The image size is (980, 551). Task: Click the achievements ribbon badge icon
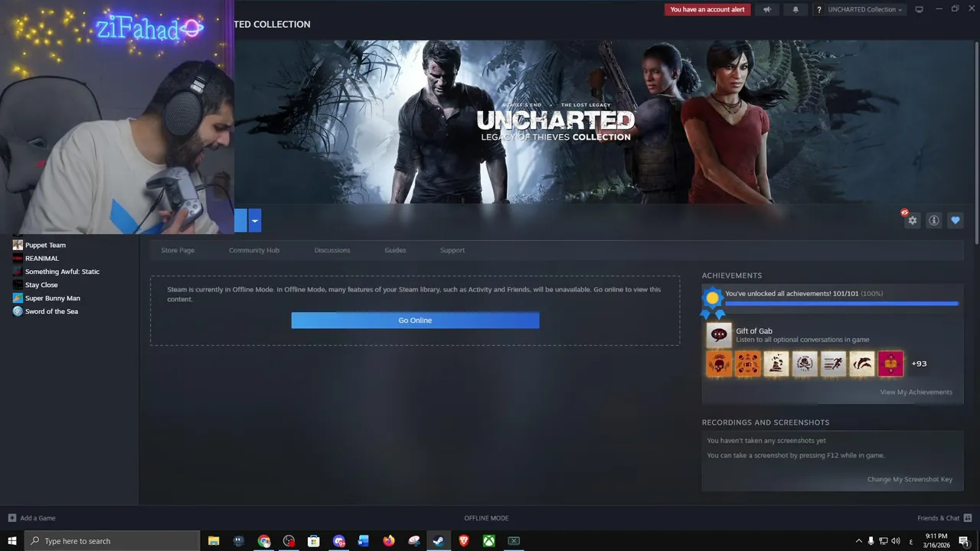point(713,302)
